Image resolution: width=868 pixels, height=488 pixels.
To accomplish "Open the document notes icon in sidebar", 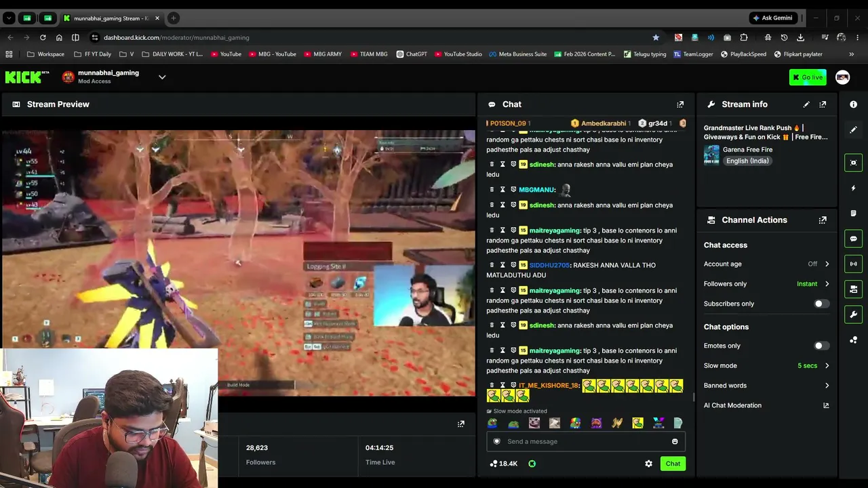I will click(853, 213).
